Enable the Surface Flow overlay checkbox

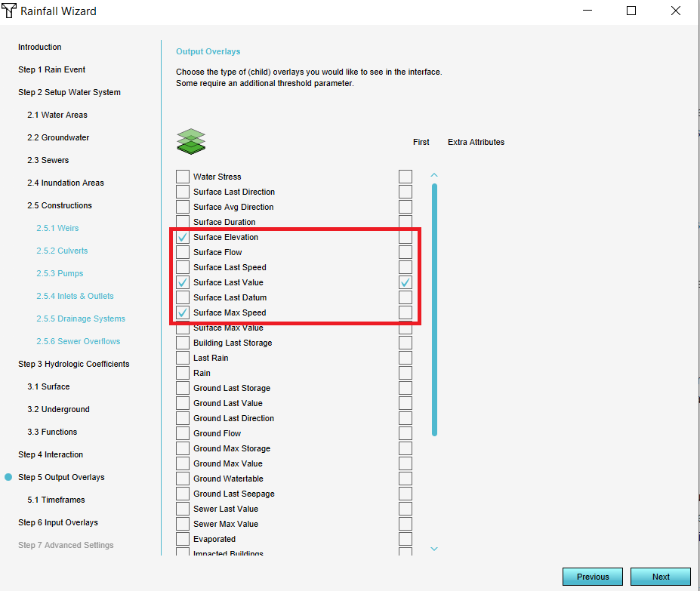click(183, 252)
